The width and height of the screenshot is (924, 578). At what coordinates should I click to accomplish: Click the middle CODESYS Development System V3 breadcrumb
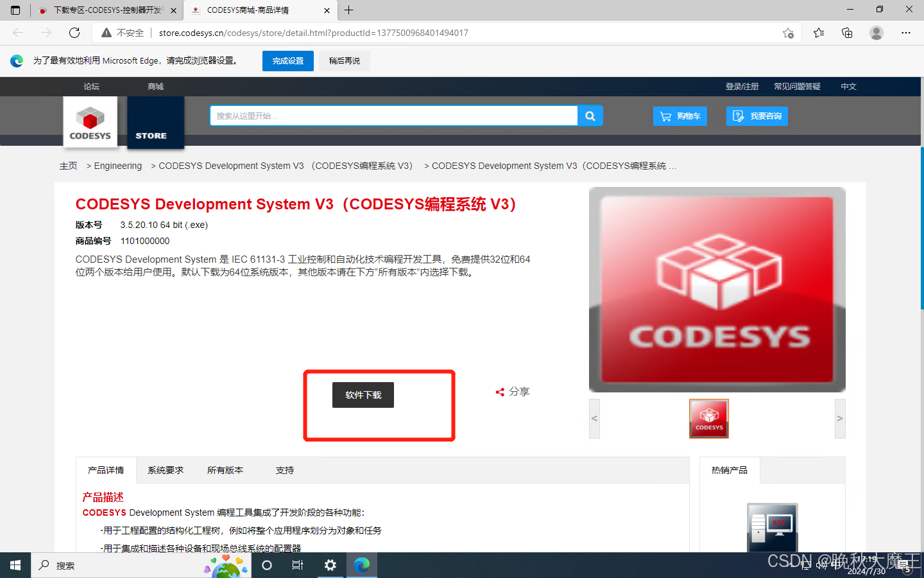(x=286, y=166)
